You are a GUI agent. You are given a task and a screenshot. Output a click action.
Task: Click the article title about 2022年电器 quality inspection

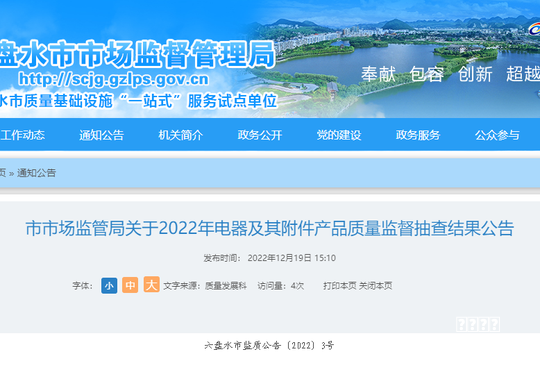coord(270,228)
